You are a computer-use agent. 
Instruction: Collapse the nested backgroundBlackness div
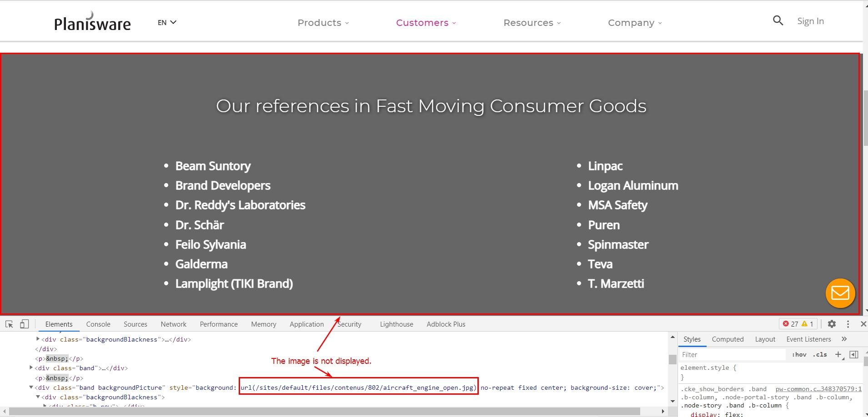coord(38,397)
